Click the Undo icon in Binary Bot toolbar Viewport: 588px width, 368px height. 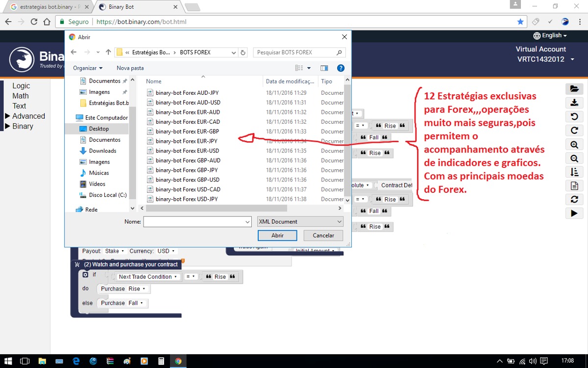click(x=574, y=117)
